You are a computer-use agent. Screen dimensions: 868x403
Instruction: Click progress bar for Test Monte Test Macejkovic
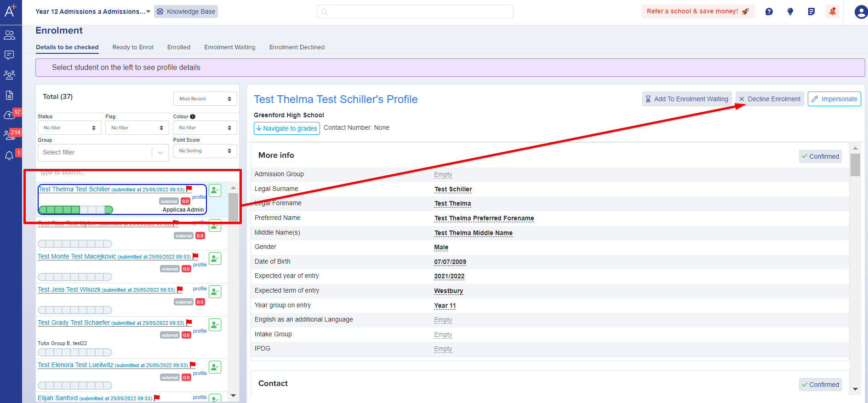75,277
